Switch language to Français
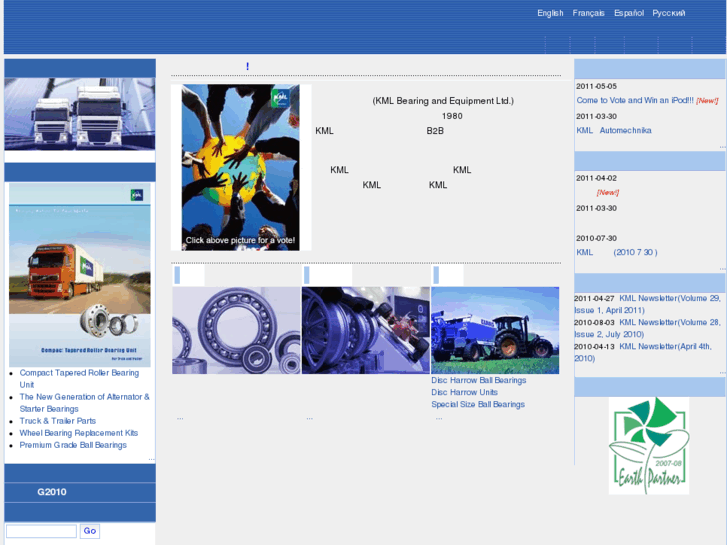 tap(588, 13)
